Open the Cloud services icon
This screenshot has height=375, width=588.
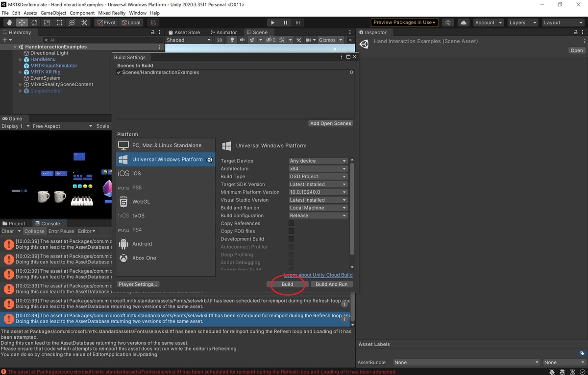click(463, 23)
